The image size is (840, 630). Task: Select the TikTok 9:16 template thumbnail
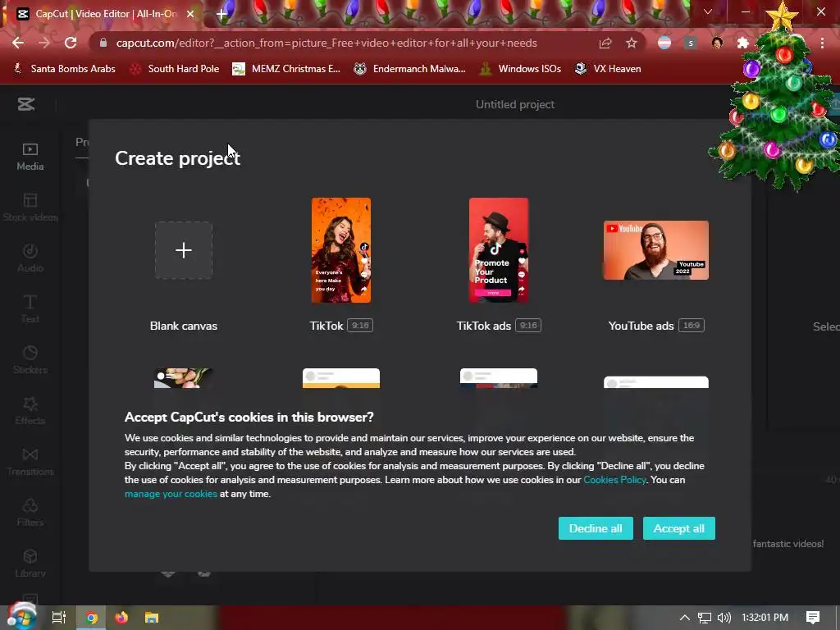click(x=341, y=250)
